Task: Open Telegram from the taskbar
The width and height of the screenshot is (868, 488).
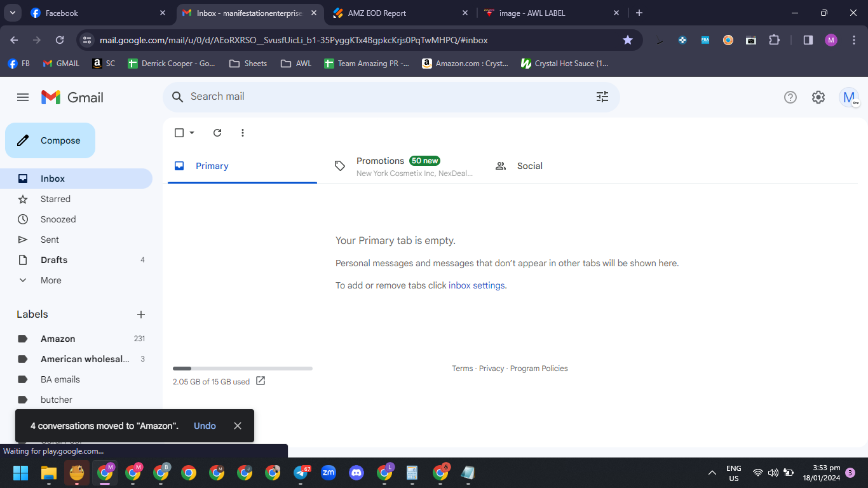Action: [x=301, y=473]
